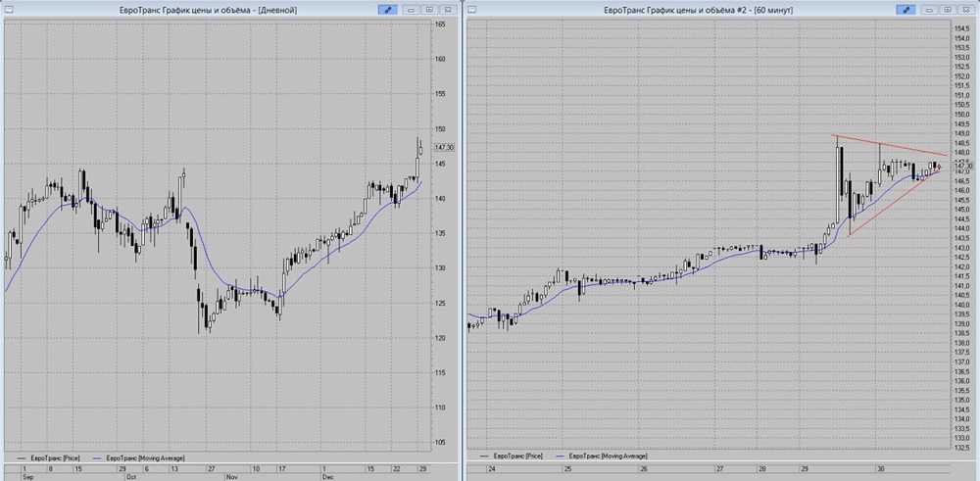This screenshot has height=481, width=980.
Task: Maximize the daily chart window
Action: [429, 10]
